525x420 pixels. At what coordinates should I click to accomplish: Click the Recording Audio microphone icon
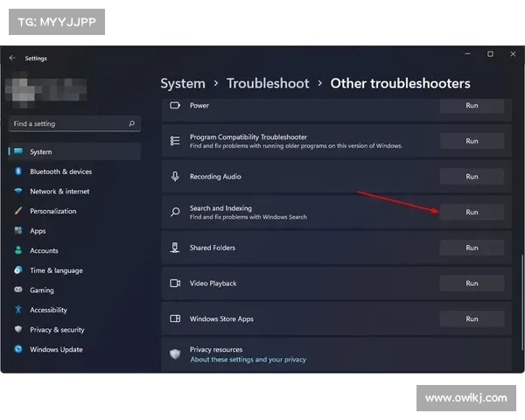click(x=175, y=177)
